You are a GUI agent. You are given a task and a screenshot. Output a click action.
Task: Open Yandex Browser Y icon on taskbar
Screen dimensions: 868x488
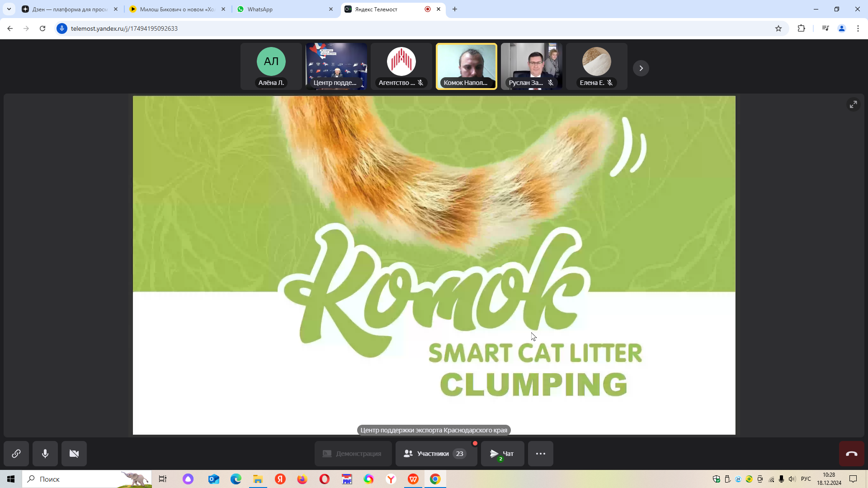tap(391, 479)
